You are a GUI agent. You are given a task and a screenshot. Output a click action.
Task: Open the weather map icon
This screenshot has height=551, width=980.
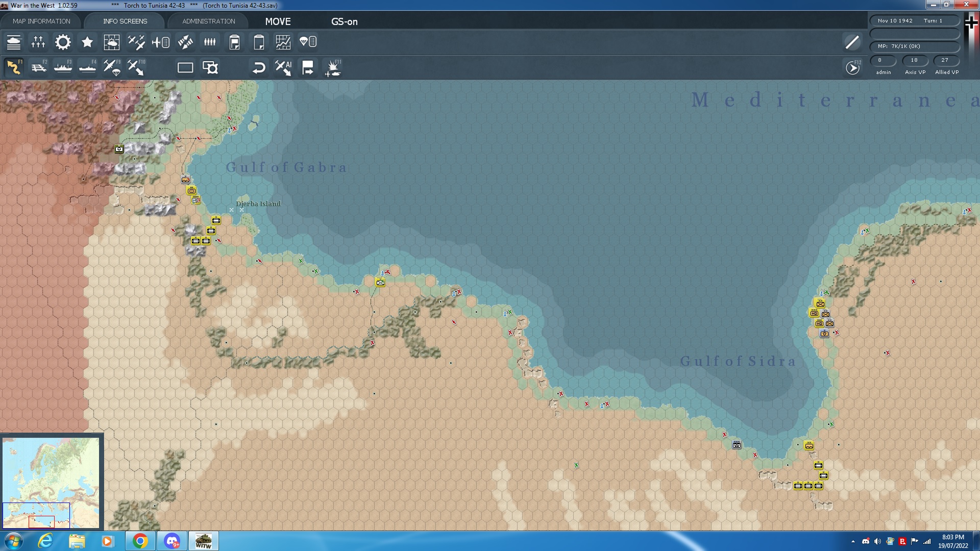click(111, 42)
